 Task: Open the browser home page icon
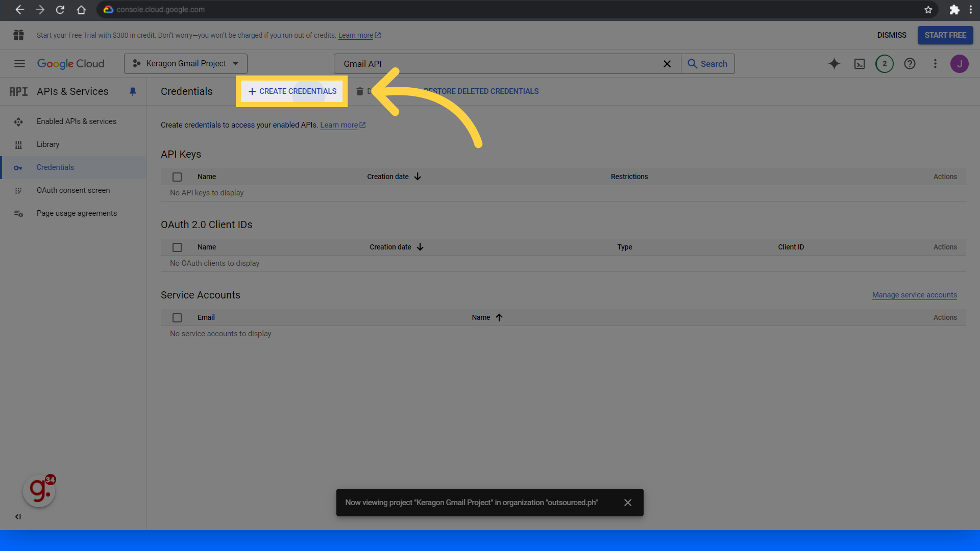81,10
